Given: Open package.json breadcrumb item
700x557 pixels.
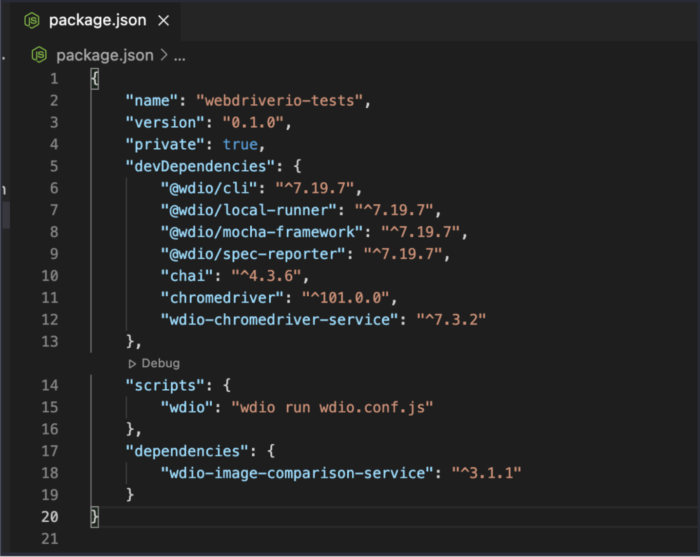Looking at the screenshot, I should 104,55.
